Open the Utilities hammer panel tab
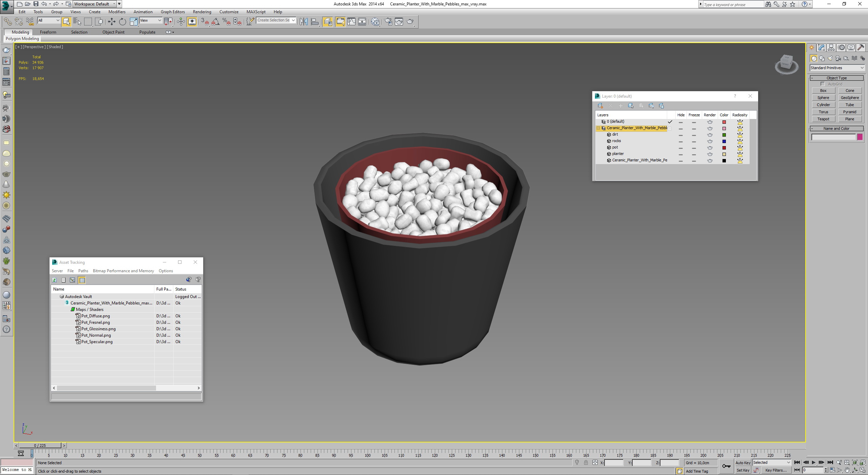The height and width of the screenshot is (475, 868). (861, 47)
